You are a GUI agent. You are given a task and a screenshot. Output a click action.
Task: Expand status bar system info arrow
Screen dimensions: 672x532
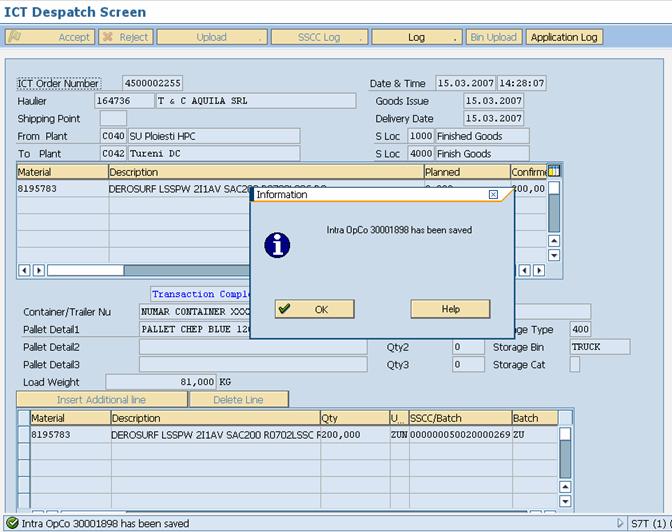(x=620, y=523)
